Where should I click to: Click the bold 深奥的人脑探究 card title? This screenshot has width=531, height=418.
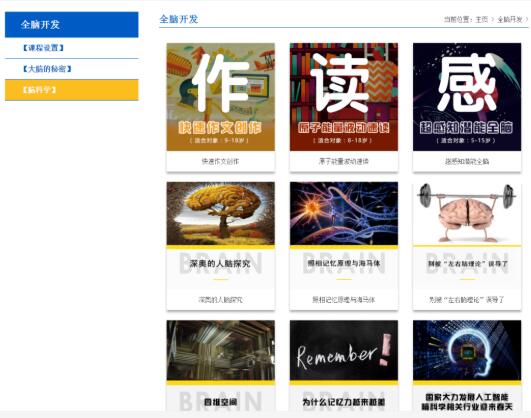[220, 264]
